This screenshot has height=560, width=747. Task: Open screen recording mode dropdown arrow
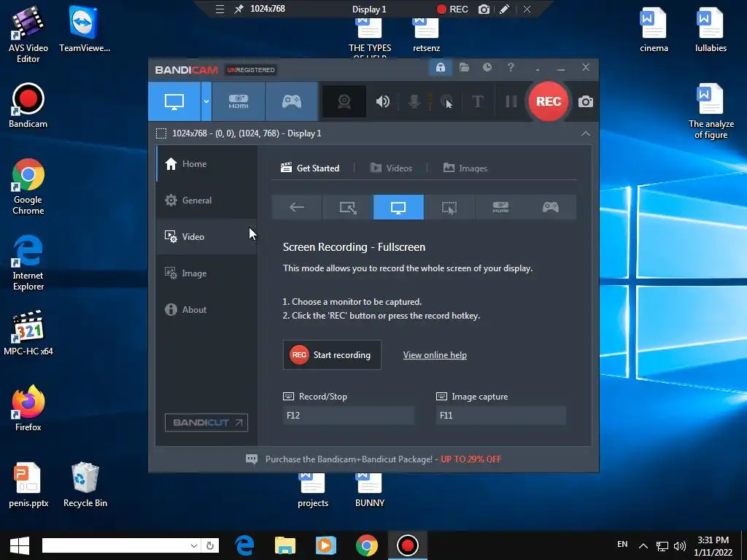point(206,101)
